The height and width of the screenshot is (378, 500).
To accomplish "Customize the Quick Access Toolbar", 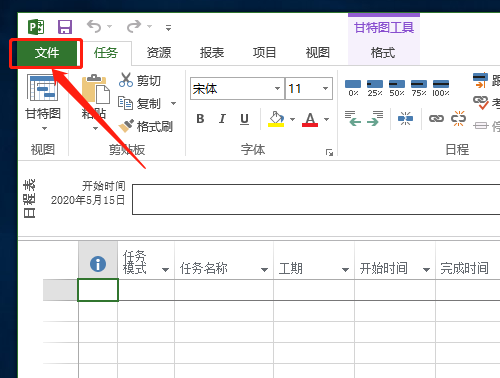I will click(x=168, y=28).
